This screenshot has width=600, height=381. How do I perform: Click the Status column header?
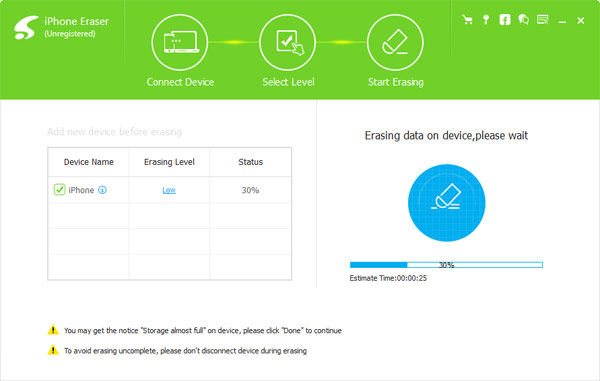(x=251, y=162)
